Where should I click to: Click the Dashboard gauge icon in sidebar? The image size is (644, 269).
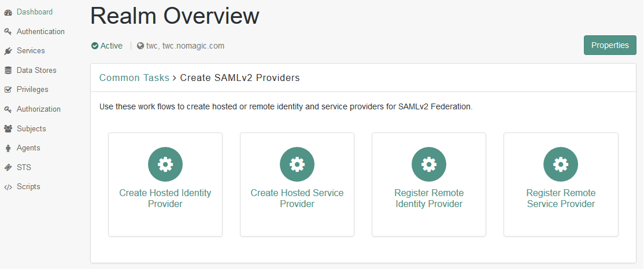tap(8, 12)
